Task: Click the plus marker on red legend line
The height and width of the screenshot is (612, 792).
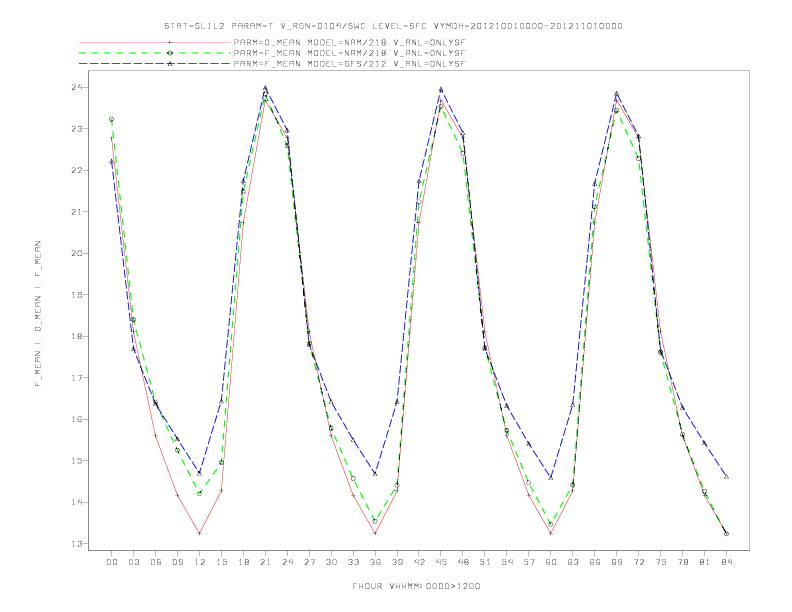Action: (x=170, y=42)
